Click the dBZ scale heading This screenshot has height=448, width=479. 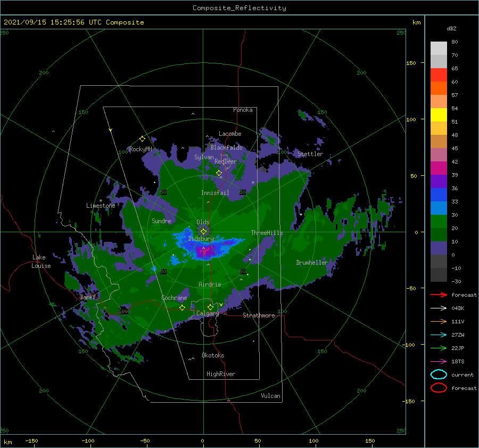(x=451, y=28)
